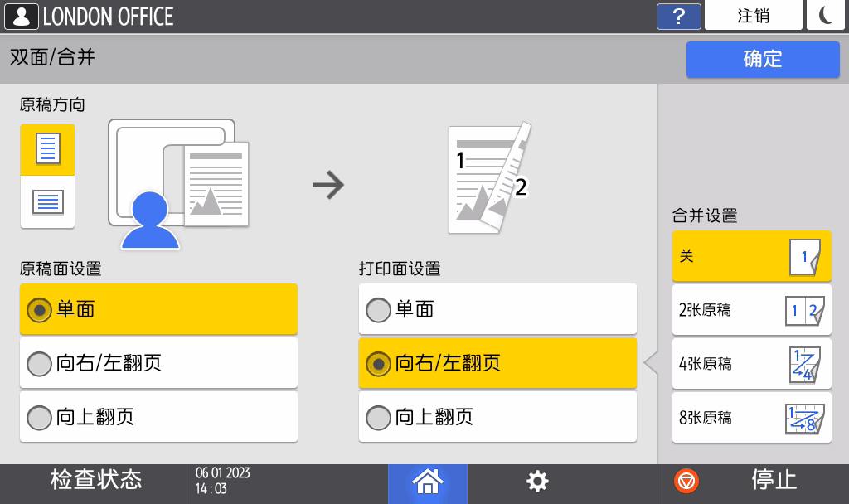Image resolution: width=849 pixels, height=504 pixels.
Task: Select 向右/左翻页 under 打印面设置
Action: 497,363
